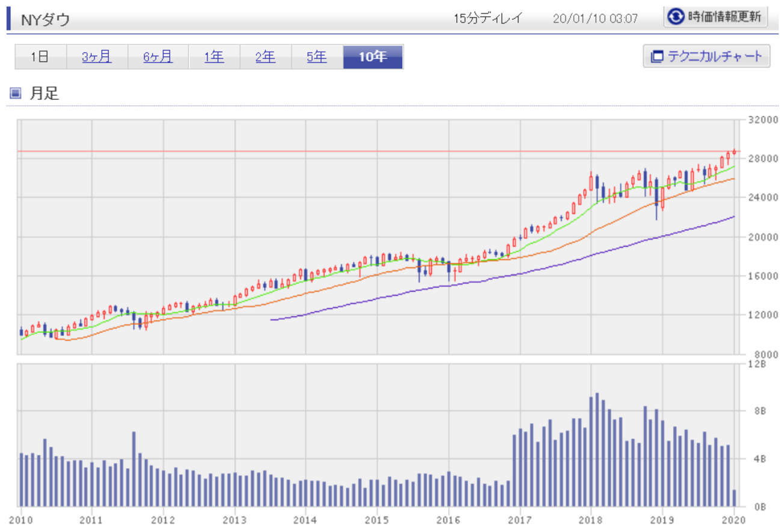
Task: Click the refresh icon beside 時価情報更新
Action: tap(676, 17)
